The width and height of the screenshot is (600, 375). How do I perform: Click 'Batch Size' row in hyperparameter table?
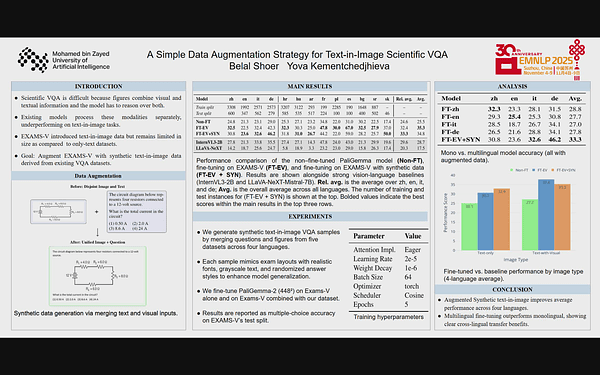click(x=388, y=277)
